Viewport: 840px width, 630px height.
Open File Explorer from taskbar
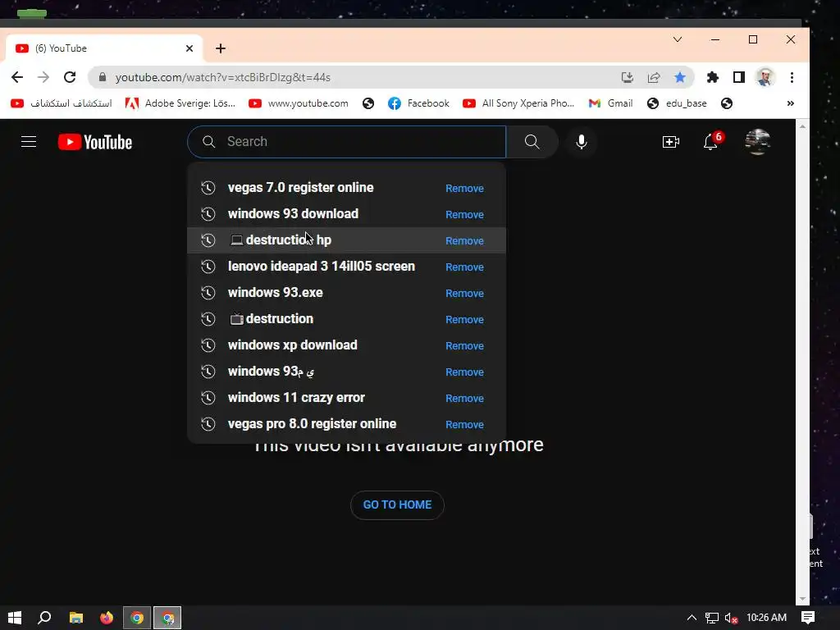pyautogui.click(x=76, y=618)
